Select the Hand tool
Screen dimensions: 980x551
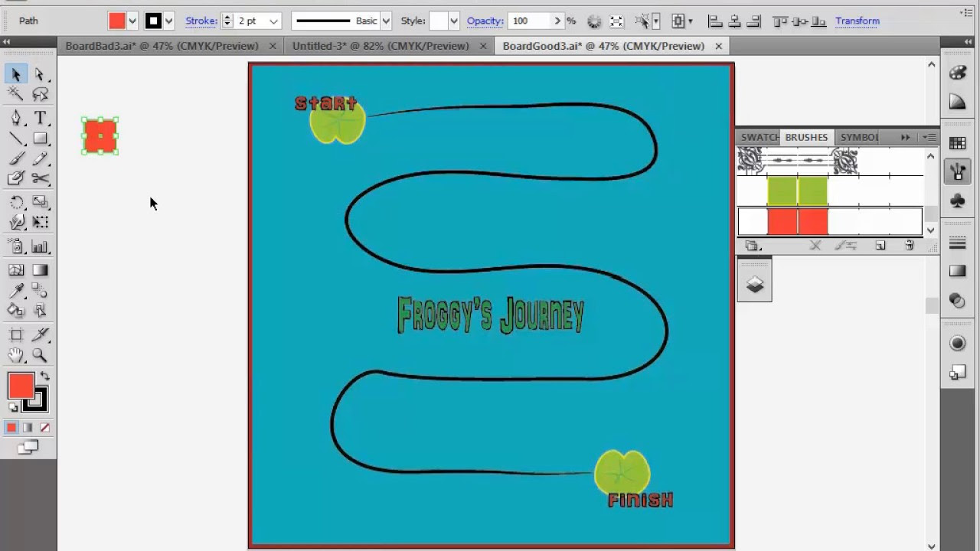(16, 355)
